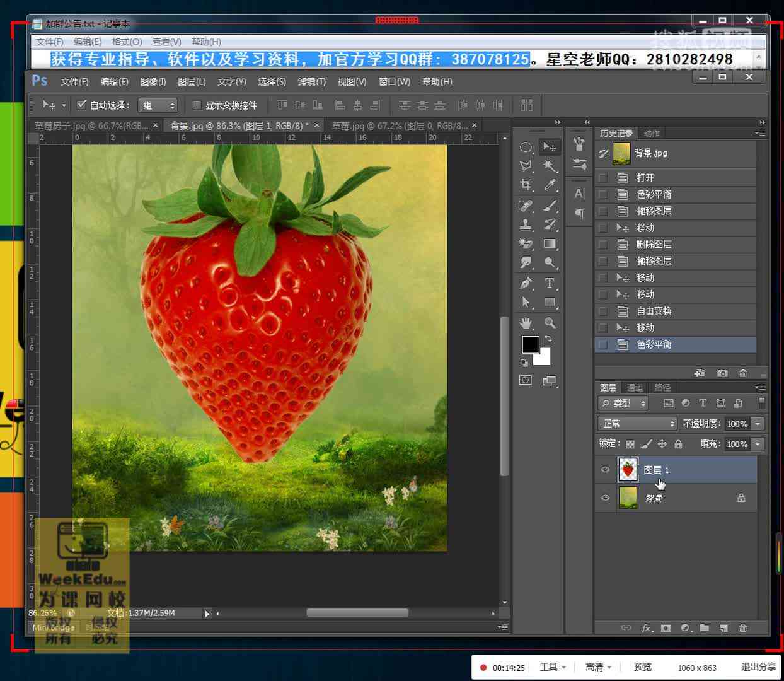Open layer filter 类型 dropdown
Viewport: 784px width, 681px height.
coord(623,403)
